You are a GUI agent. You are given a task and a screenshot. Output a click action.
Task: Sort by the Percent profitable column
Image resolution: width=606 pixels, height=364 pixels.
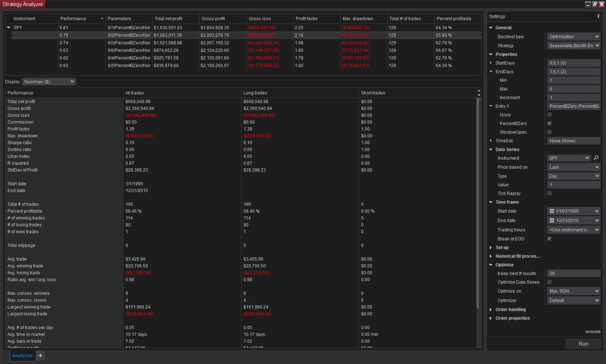click(458, 19)
